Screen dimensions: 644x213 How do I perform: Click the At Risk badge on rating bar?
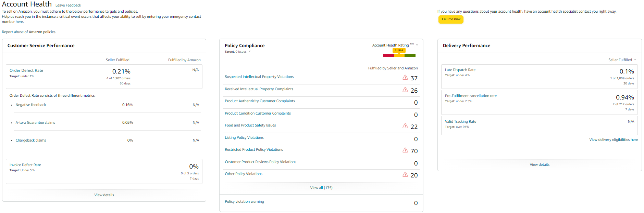click(399, 50)
